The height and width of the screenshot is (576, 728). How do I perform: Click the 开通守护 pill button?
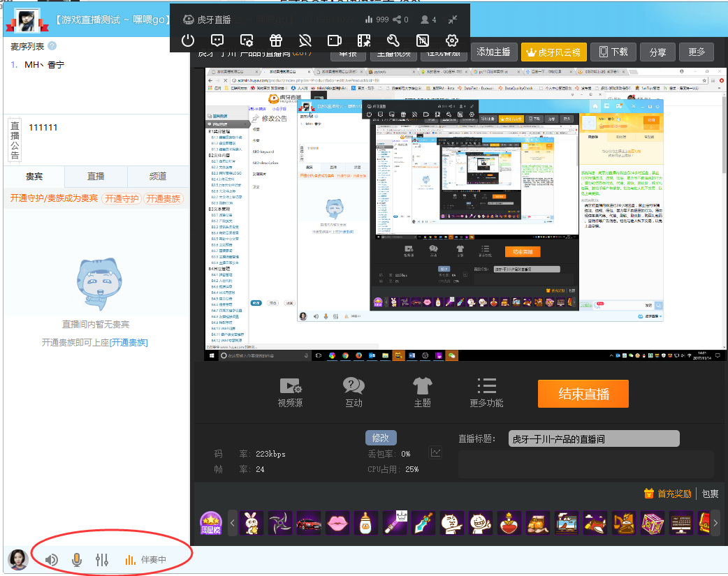coord(122,199)
